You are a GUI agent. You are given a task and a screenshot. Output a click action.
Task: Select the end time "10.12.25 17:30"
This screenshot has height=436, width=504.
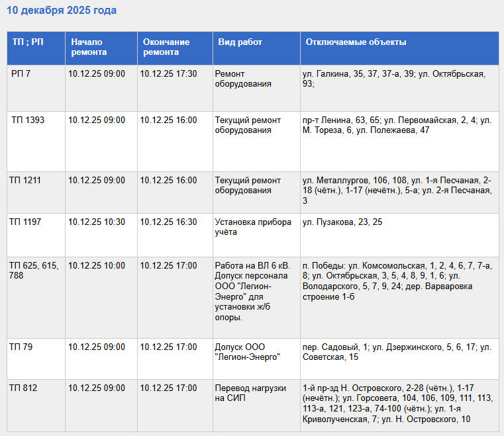click(x=168, y=74)
